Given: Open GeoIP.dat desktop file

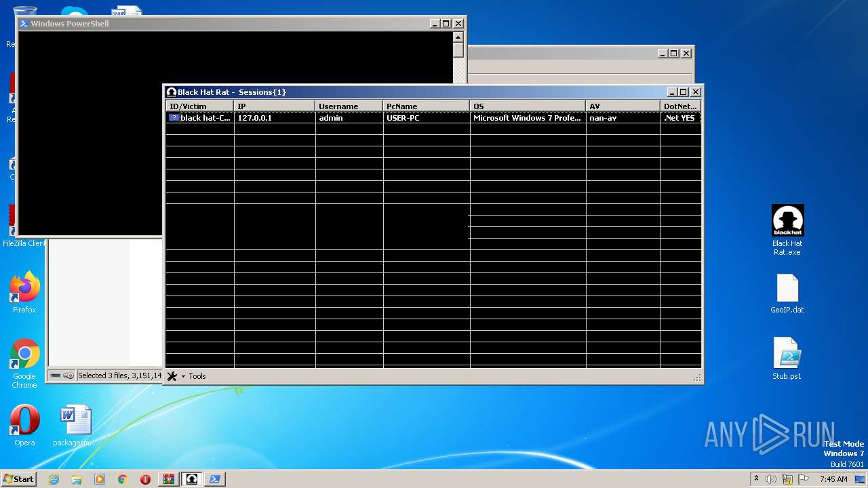Looking at the screenshot, I should tap(787, 293).
